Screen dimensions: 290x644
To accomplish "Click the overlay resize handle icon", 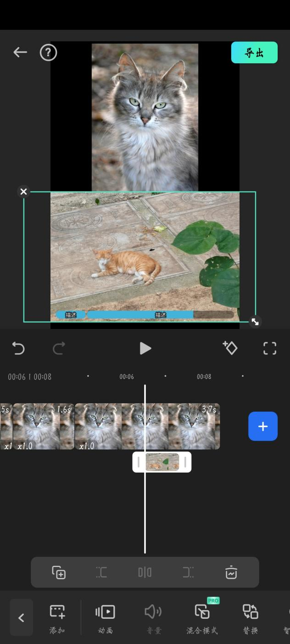I will pos(255,322).
